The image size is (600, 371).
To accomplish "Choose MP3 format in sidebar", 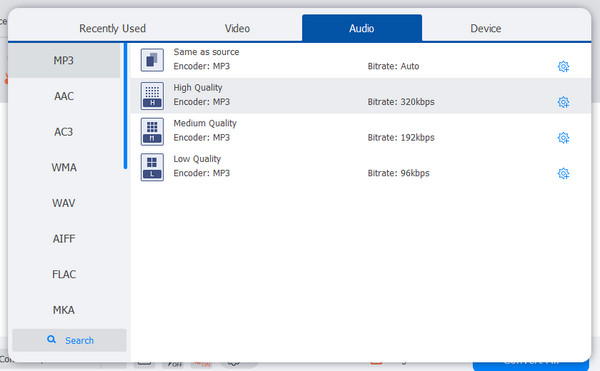I will [x=64, y=60].
